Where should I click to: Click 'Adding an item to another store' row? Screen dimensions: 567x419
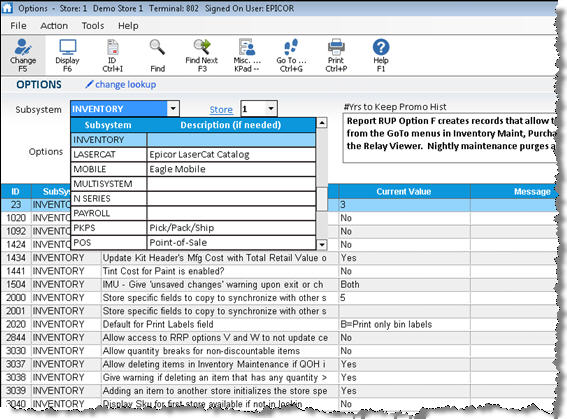[278, 391]
